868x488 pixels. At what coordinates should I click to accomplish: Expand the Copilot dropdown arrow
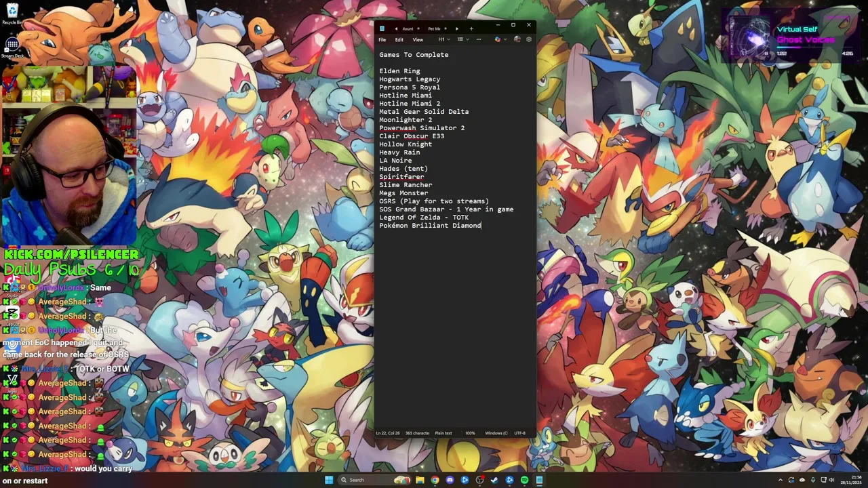tap(504, 39)
